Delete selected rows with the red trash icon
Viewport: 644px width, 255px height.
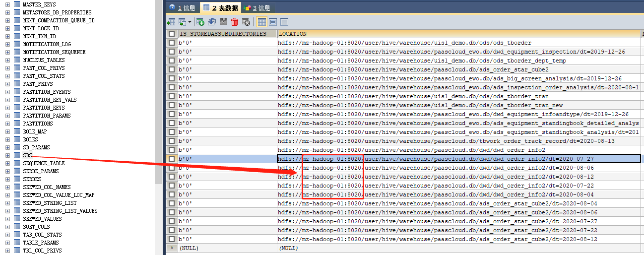coord(235,22)
